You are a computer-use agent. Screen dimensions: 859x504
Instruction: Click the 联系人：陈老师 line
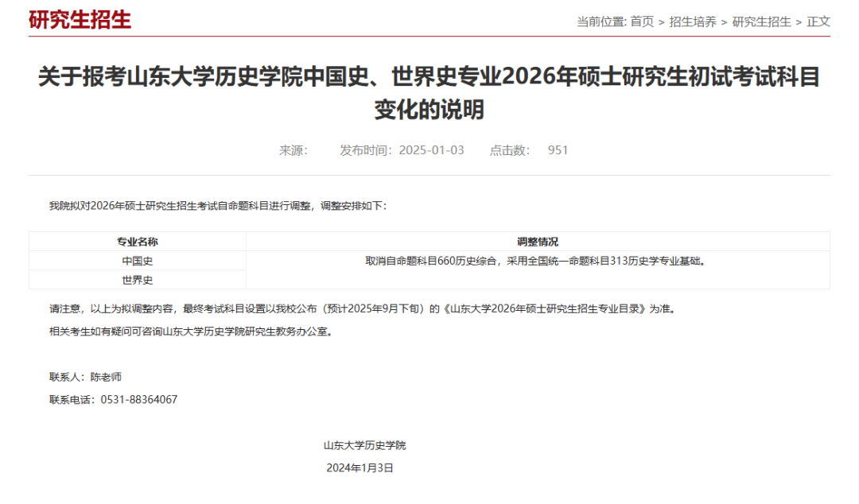[x=85, y=377]
